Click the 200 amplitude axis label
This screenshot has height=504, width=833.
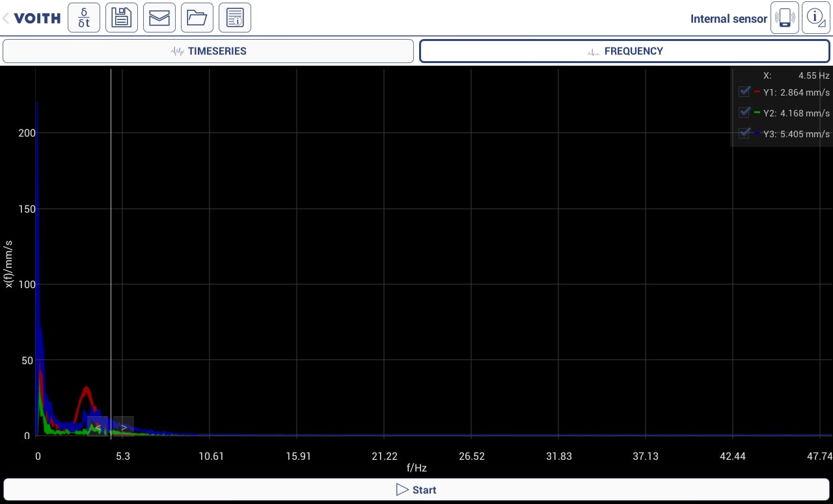pyautogui.click(x=27, y=133)
